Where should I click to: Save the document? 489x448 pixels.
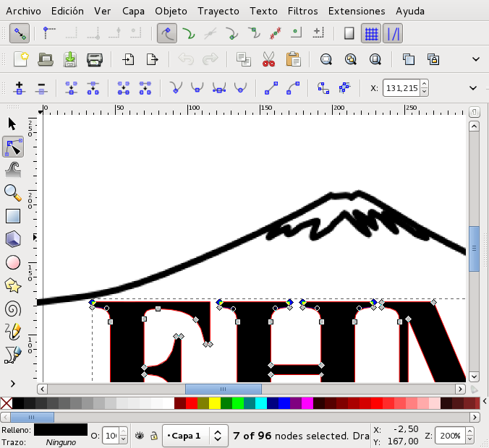coord(70,59)
